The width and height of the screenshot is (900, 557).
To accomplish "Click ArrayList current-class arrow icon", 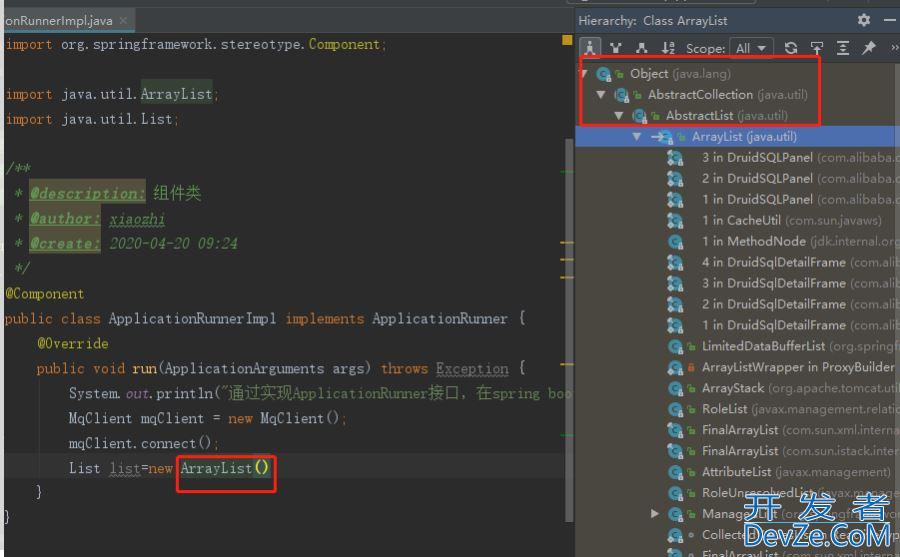I will click(x=662, y=137).
